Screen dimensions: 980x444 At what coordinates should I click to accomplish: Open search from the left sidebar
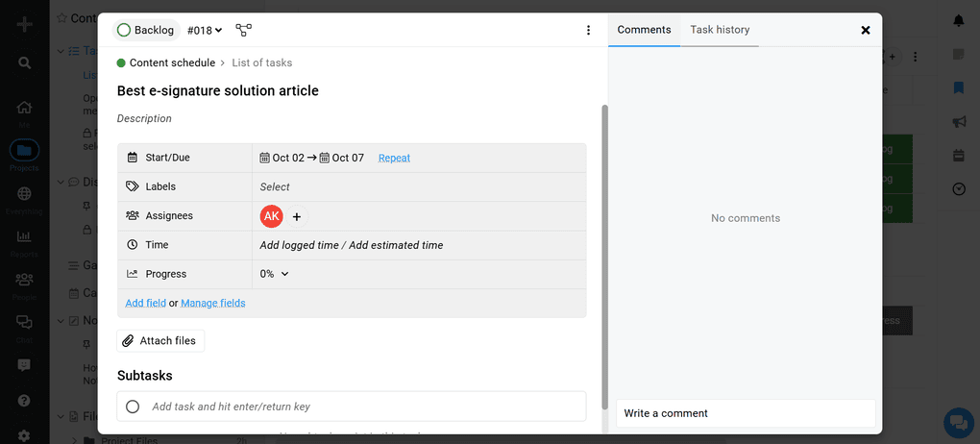(24, 62)
